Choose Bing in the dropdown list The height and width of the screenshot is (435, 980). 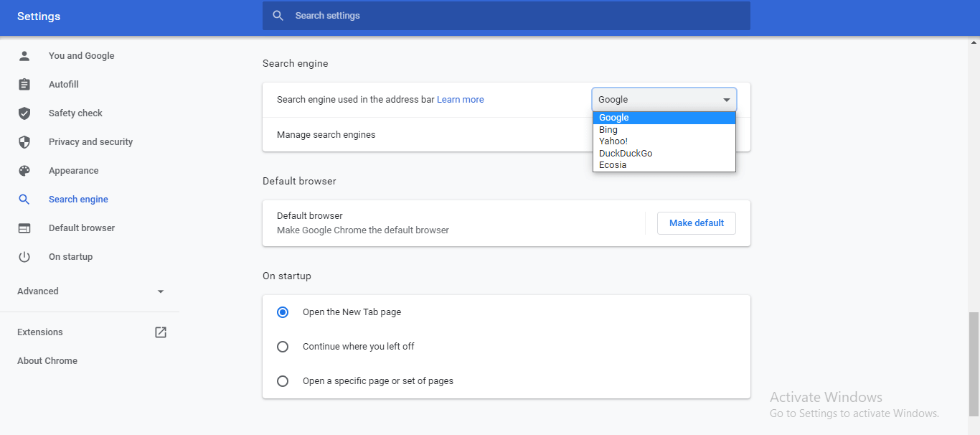pyautogui.click(x=664, y=130)
